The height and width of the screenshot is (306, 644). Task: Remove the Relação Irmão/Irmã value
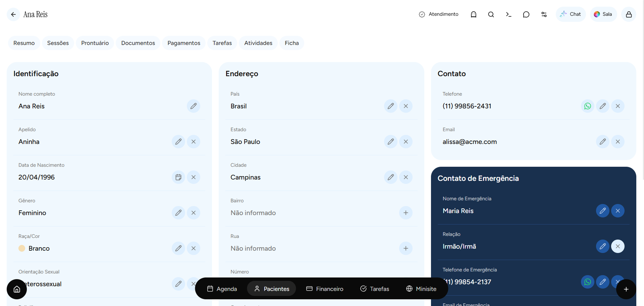pos(618,246)
